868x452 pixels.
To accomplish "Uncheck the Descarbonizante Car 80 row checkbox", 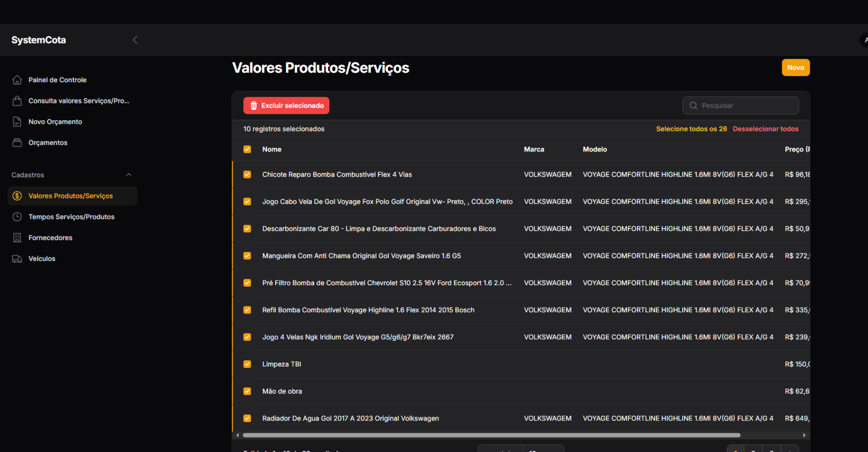I will click(x=247, y=229).
